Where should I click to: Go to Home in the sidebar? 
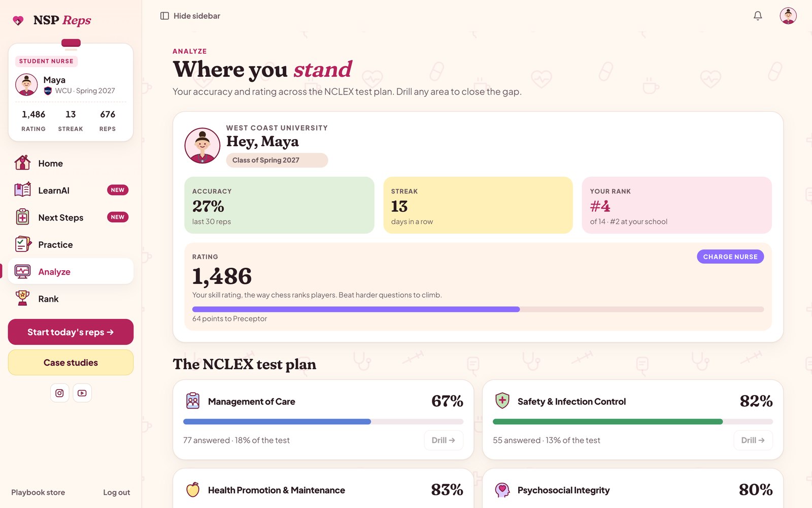71,163
